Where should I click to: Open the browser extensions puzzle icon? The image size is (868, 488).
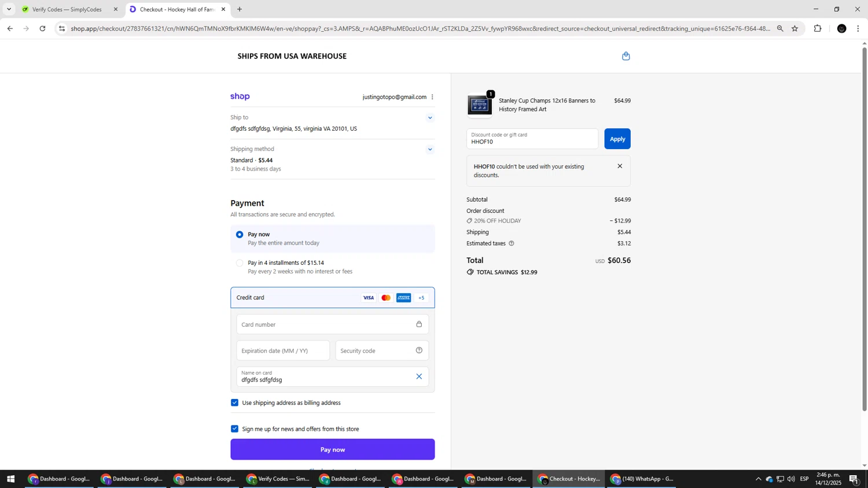[818, 28]
